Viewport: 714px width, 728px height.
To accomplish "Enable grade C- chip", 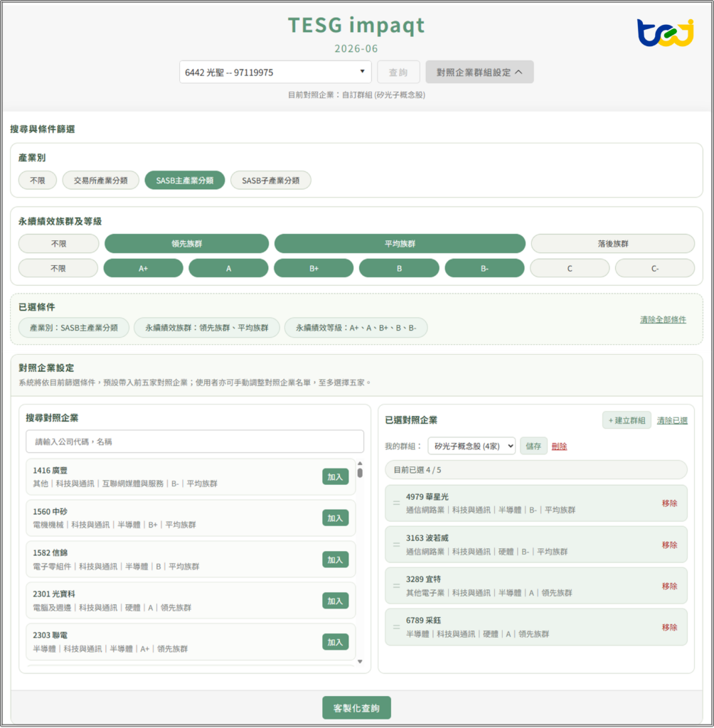I will 655,268.
